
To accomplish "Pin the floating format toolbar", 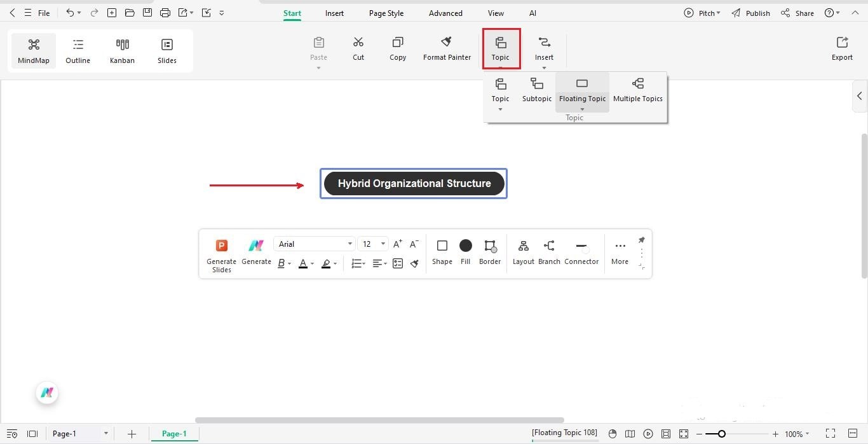I will (x=641, y=240).
